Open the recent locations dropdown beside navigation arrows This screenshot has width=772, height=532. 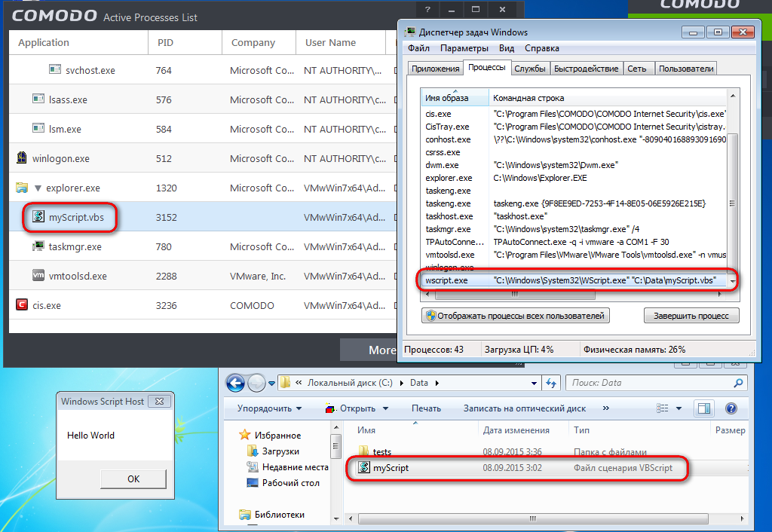(271, 383)
